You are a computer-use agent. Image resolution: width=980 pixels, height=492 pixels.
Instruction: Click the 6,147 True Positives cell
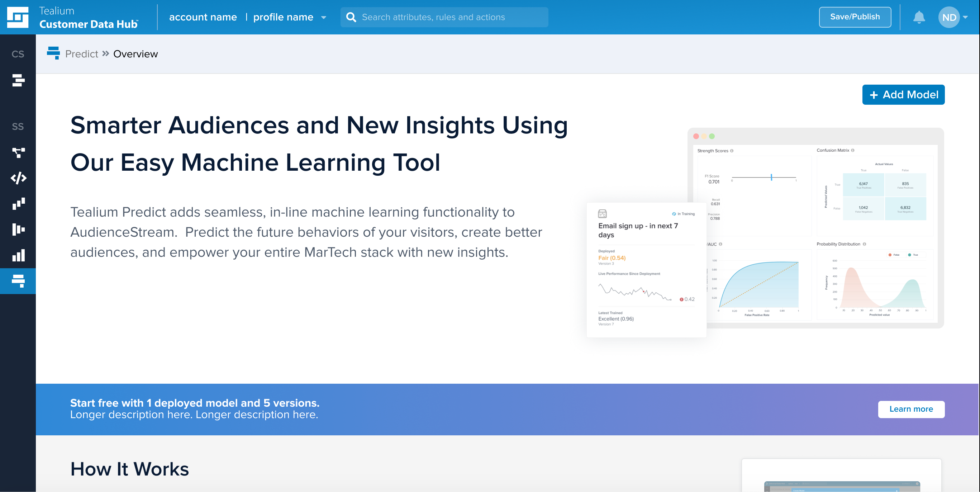[863, 185]
